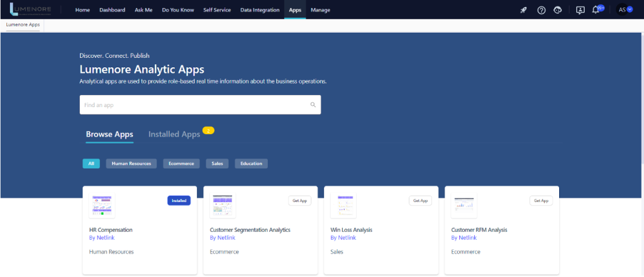The image size is (644, 277).
Task: Click the search magnifier icon
Action: tap(313, 105)
